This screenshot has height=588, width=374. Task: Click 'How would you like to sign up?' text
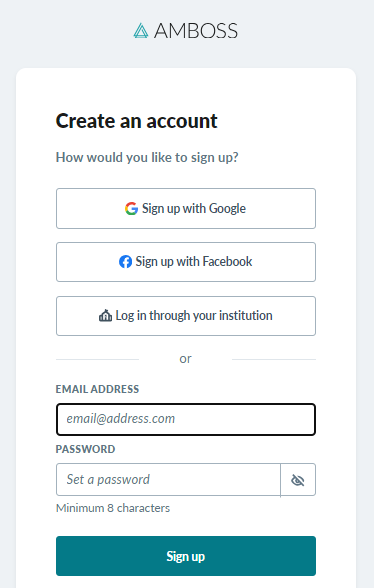point(147,158)
